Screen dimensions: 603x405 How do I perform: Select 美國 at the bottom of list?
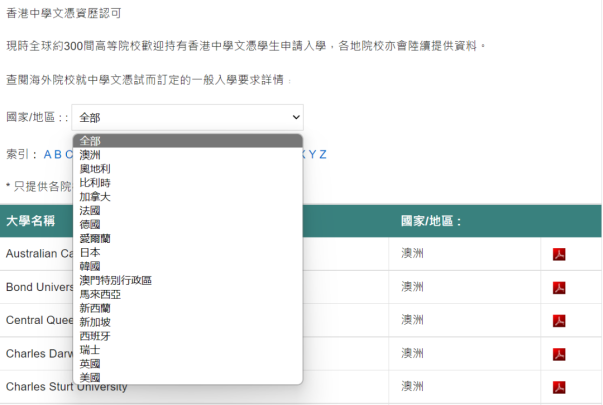point(90,378)
